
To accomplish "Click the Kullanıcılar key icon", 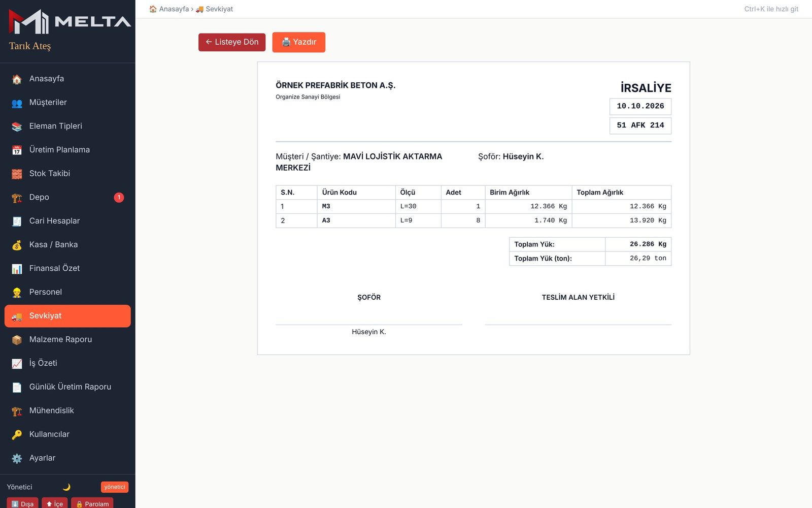I will pyautogui.click(x=17, y=434).
